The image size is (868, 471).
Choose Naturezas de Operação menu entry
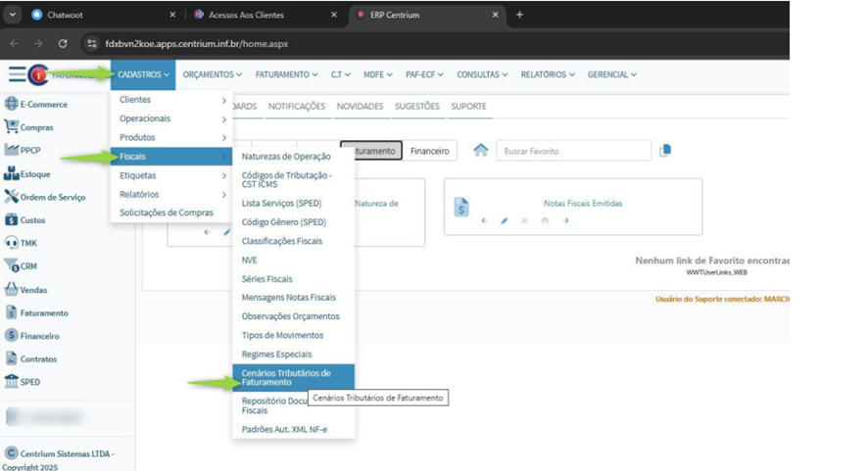point(286,157)
